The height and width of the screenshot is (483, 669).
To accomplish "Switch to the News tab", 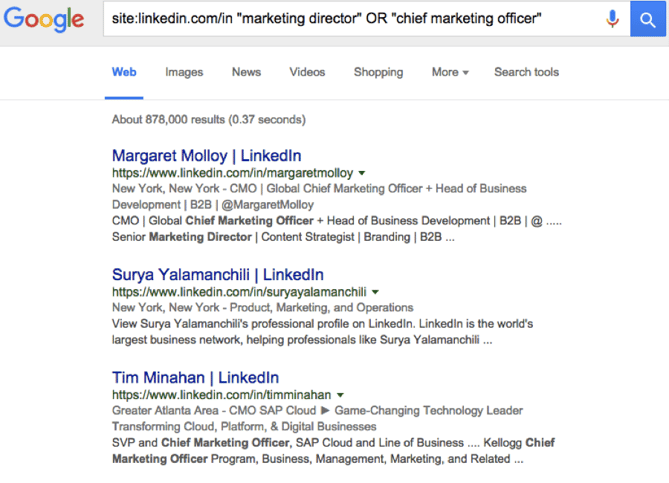I will (246, 72).
